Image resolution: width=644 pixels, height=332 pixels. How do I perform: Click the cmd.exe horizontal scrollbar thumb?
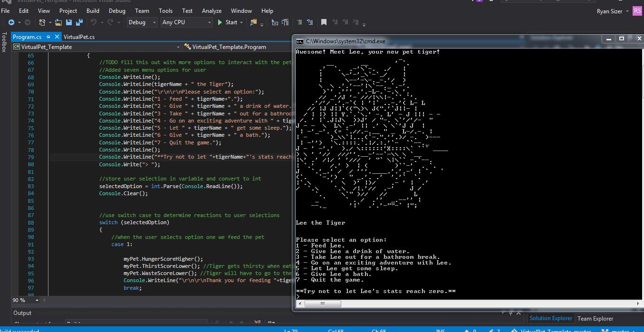(x=322, y=304)
